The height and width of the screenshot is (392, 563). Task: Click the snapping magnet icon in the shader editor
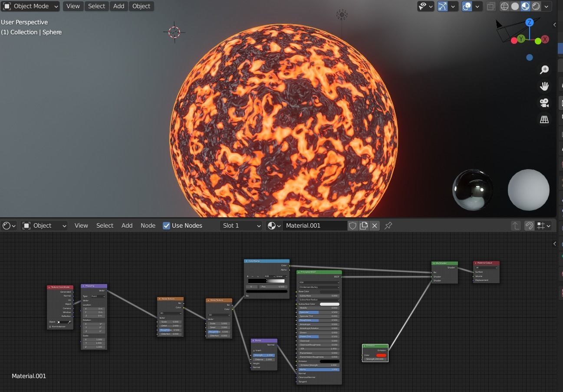(530, 225)
